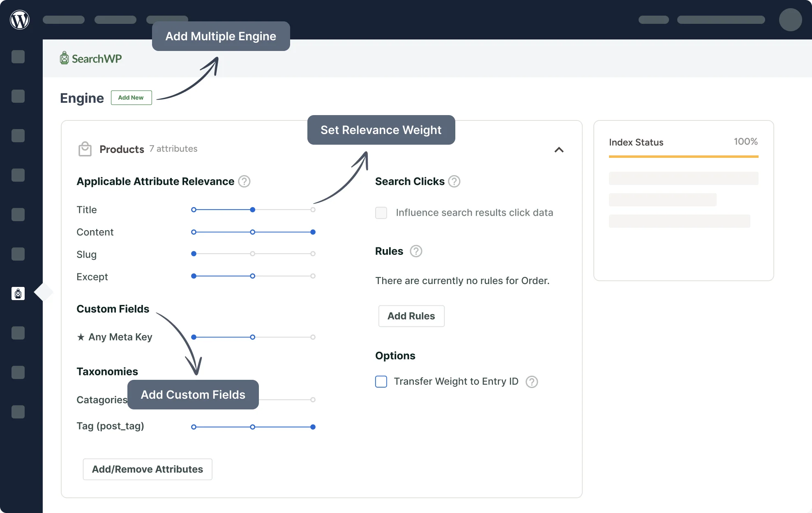812x513 pixels.
Task: Click Add/Remove Attributes button
Action: pyautogui.click(x=147, y=469)
